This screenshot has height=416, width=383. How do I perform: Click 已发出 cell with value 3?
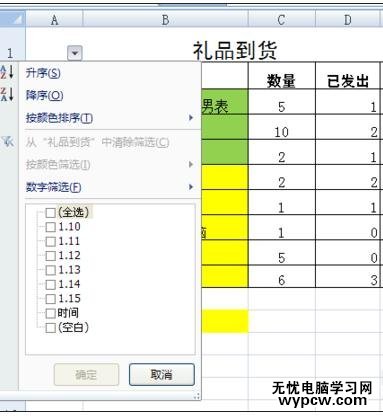(x=348, y=276)
